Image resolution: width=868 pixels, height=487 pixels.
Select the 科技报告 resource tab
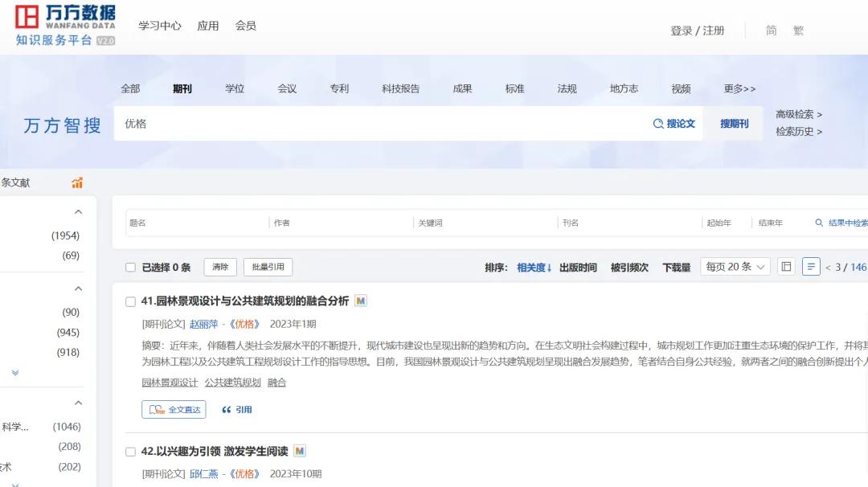click(x=401, y=88)
